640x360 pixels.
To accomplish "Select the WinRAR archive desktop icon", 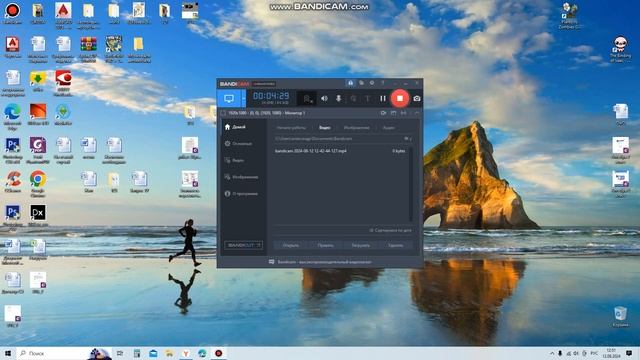I will click(x=88, y=49).
